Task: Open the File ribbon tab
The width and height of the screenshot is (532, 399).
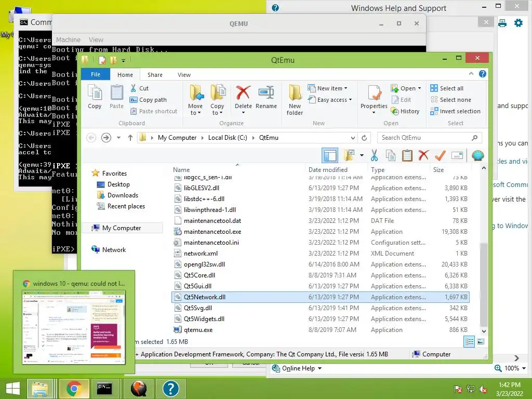Action: point(96,74)
